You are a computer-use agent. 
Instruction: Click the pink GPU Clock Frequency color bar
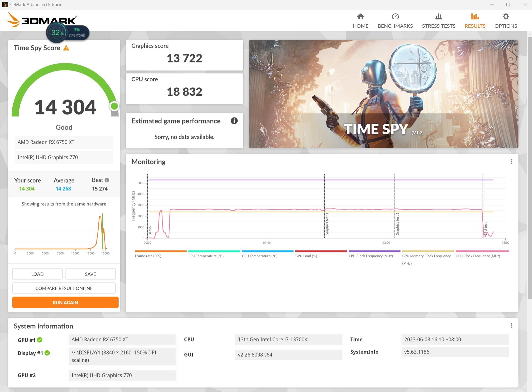(x=482, y=251)
